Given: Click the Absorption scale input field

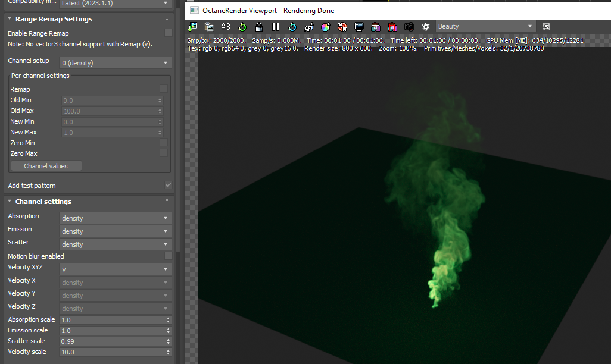Looking at the screenshot, I should pyautogui.click(x=113, y=320).
